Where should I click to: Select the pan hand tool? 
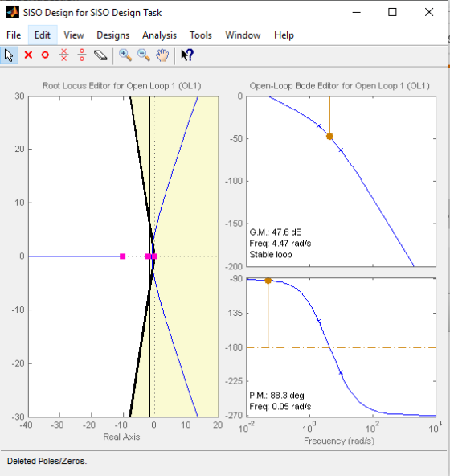(x=162, y=55)
